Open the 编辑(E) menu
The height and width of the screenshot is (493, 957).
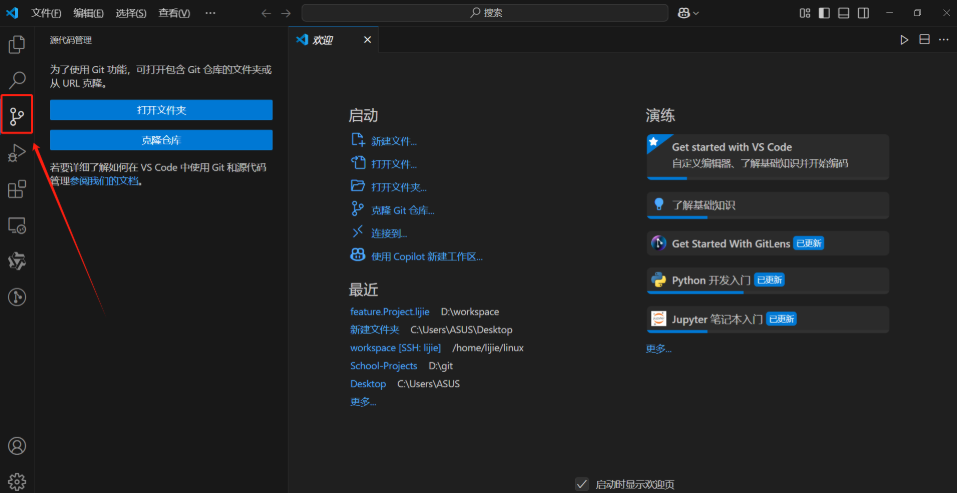88,13
